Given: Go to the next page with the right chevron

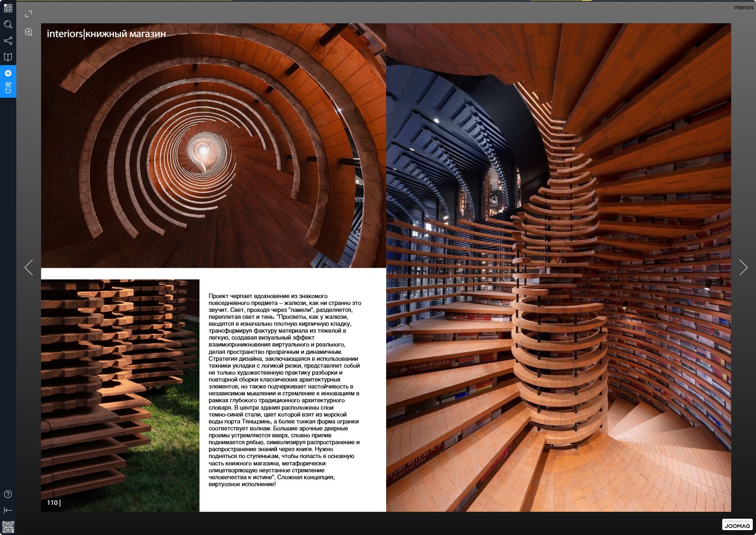Looking at the screenshot, I should coord(743,267).
